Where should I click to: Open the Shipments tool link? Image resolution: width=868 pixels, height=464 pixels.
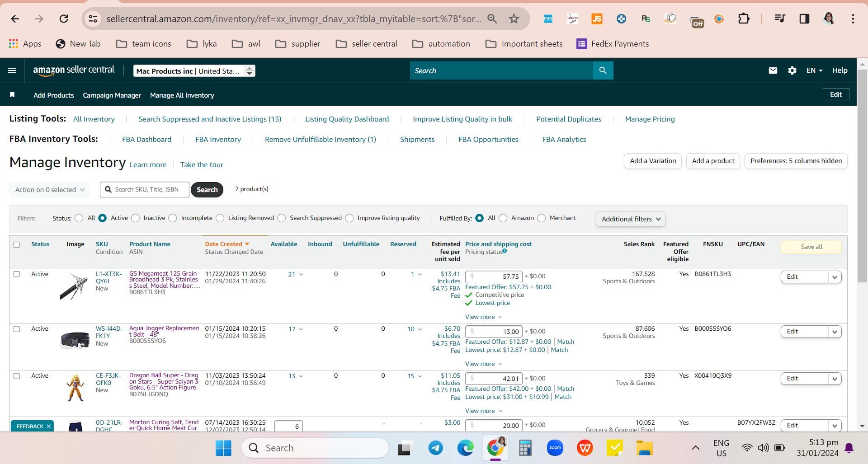(x=417, y=140)
